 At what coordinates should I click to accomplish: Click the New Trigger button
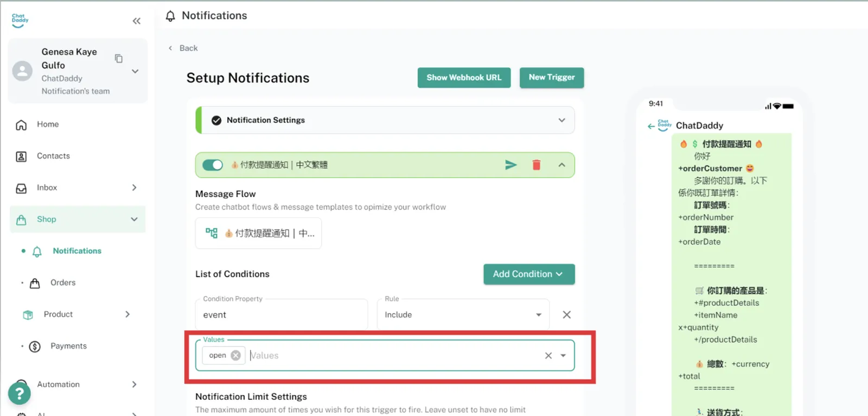tap(551, 78)
